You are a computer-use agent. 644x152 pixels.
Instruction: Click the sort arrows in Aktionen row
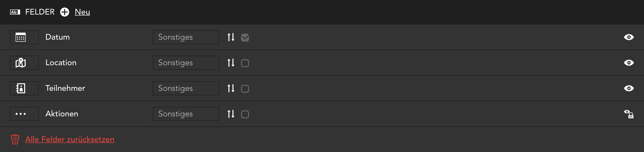coord(231,114)
